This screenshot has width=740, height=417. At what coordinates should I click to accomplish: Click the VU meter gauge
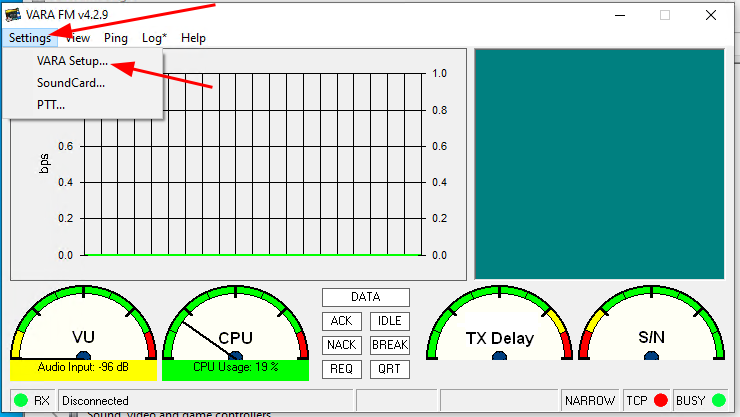point(84,323)
